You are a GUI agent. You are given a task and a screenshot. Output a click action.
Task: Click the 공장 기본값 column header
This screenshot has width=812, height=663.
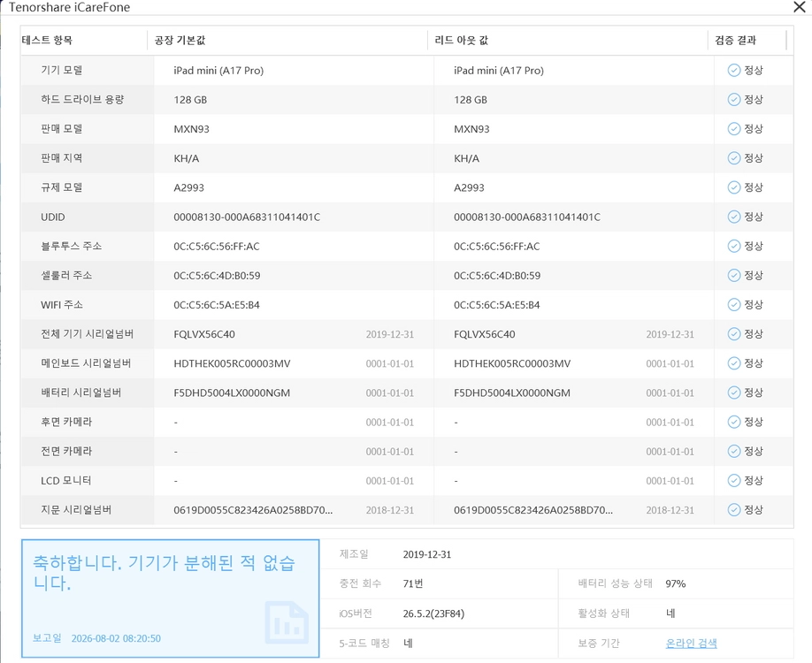(180, 40)
